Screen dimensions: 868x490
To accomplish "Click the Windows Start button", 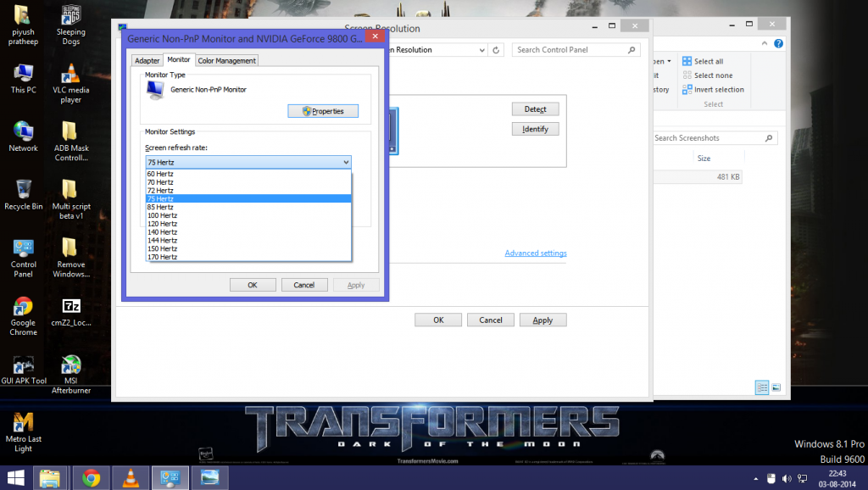I will click(16, 477).
